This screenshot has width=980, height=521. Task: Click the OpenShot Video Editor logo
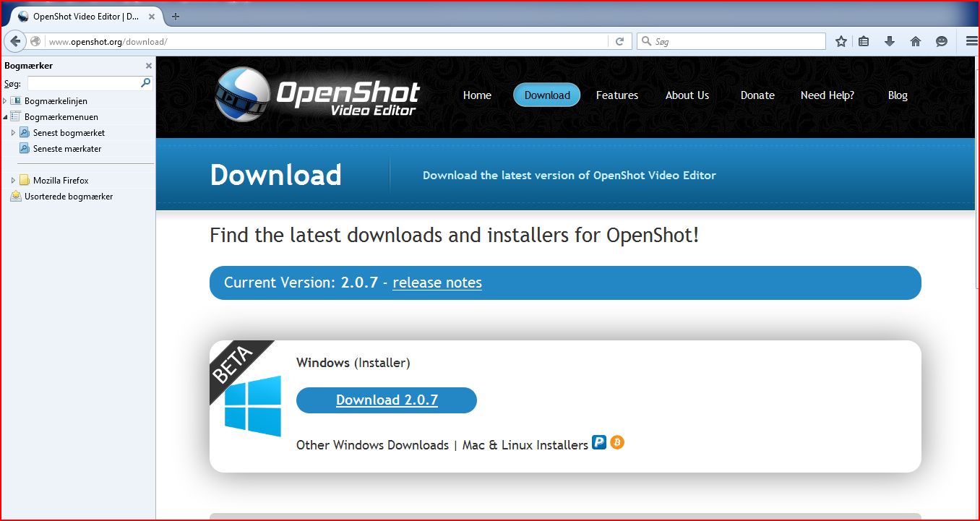click(x=318, y=95)
